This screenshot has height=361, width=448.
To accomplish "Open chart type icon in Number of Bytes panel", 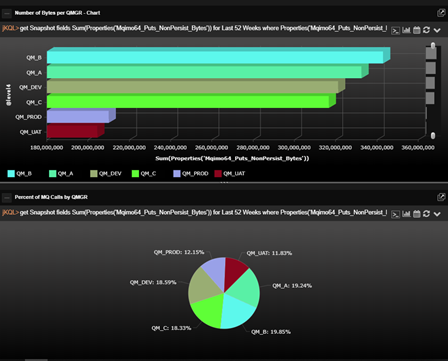I will 406,30.
